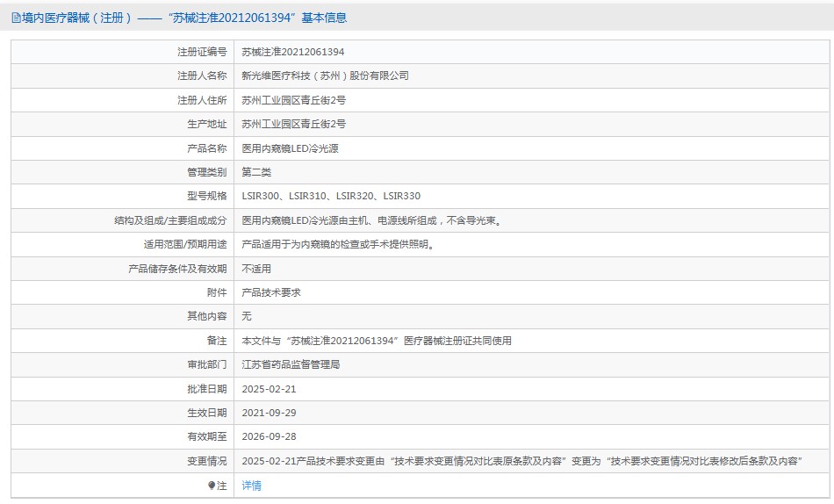Click the 批准日期 label
Image resolution: width=834 pixels, height=504 pixels.
[207, 389]
